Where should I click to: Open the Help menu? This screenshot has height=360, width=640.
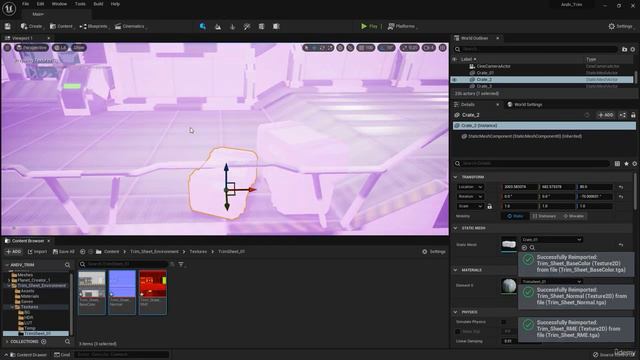(x=115, y=4)
